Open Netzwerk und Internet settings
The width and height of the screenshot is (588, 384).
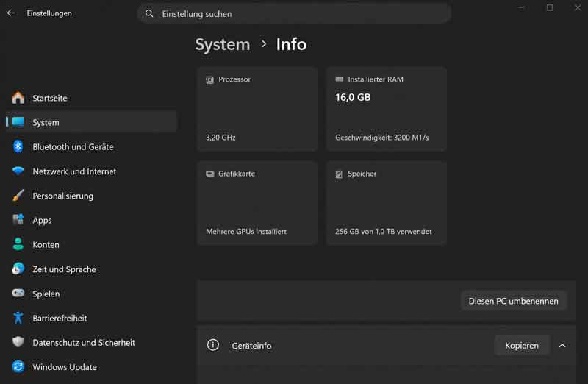[x=91, y=171]
